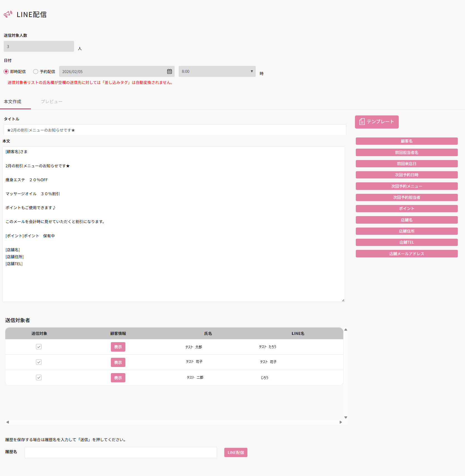Viewport: 465px width, 476px height.
Task: Click the 履歴名 input field
Action: (121, 452)
